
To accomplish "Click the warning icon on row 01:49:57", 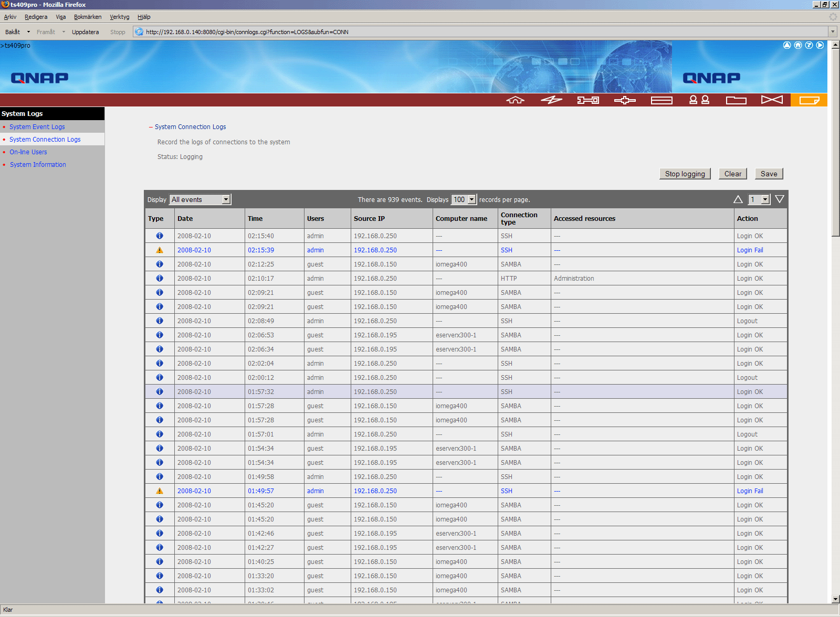I will click(x=160, y=491).
